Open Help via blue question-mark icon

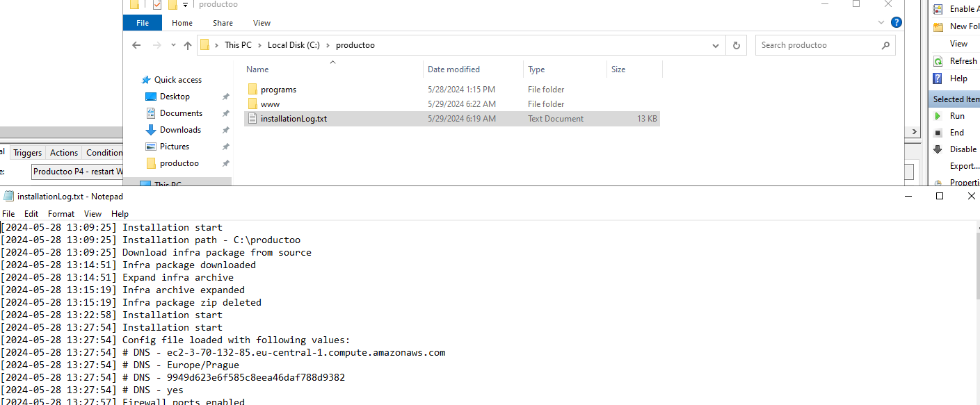click(x=938, y=78)
